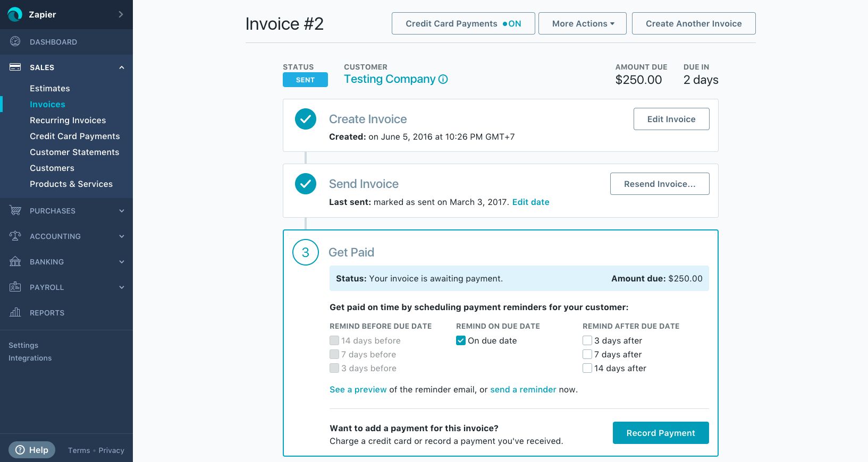Enable the 3 days after reminder
The width and height of the screenshot is (868, 462).
587,340
